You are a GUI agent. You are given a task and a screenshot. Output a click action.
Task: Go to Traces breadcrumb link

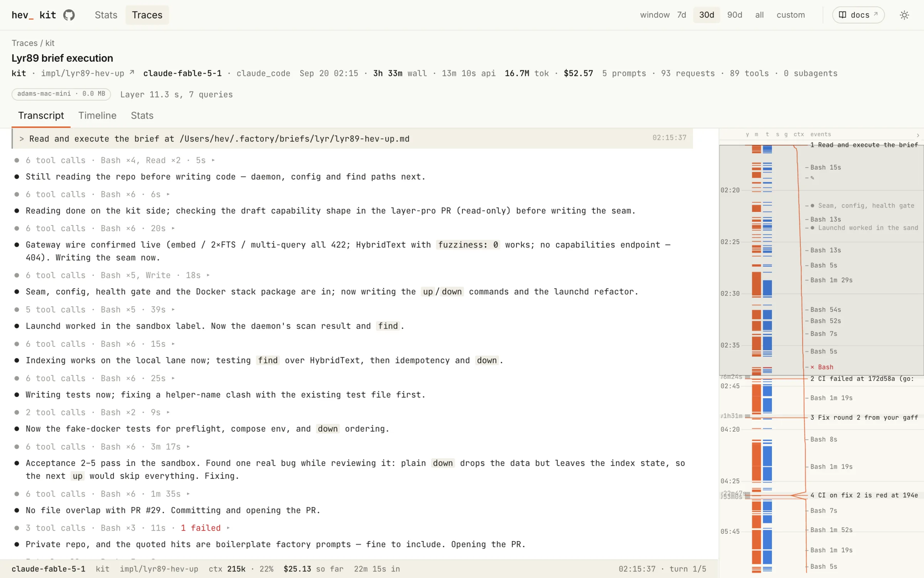click(x=24, y=43)
